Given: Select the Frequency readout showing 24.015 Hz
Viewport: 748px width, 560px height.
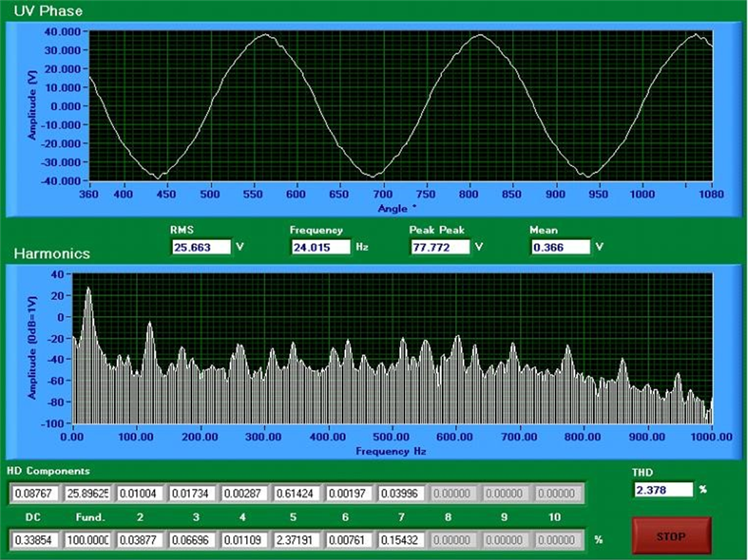Looking at the screenshot, I should tap(320, 247).
